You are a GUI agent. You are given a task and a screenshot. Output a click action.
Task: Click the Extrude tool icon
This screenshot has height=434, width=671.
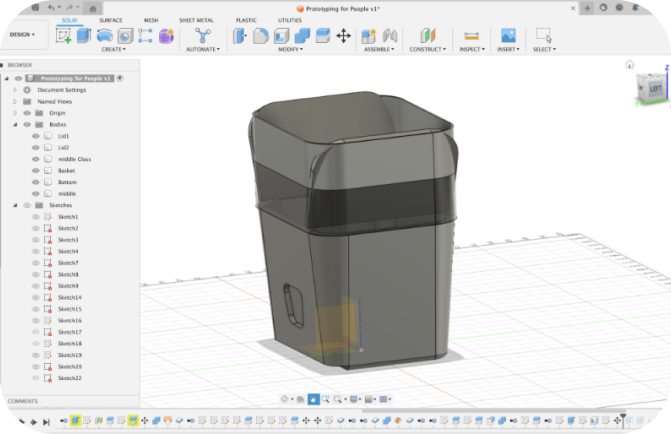coord(85,36)
